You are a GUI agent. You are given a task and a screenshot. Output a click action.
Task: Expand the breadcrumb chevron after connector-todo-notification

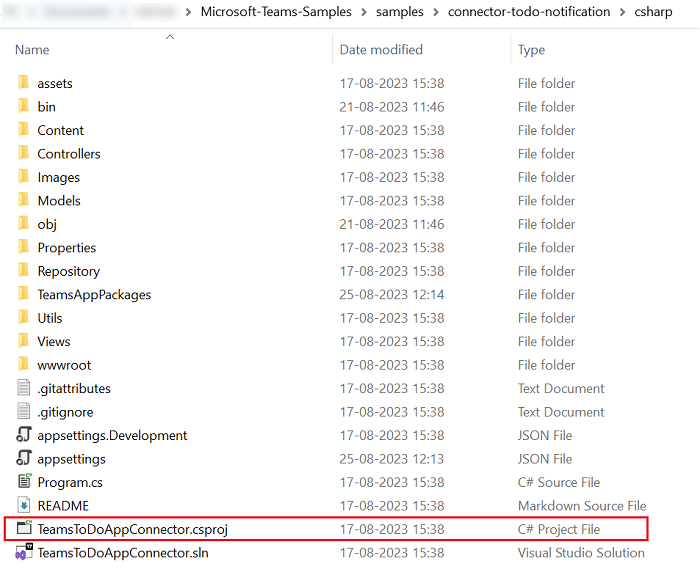tap(622, 12)
